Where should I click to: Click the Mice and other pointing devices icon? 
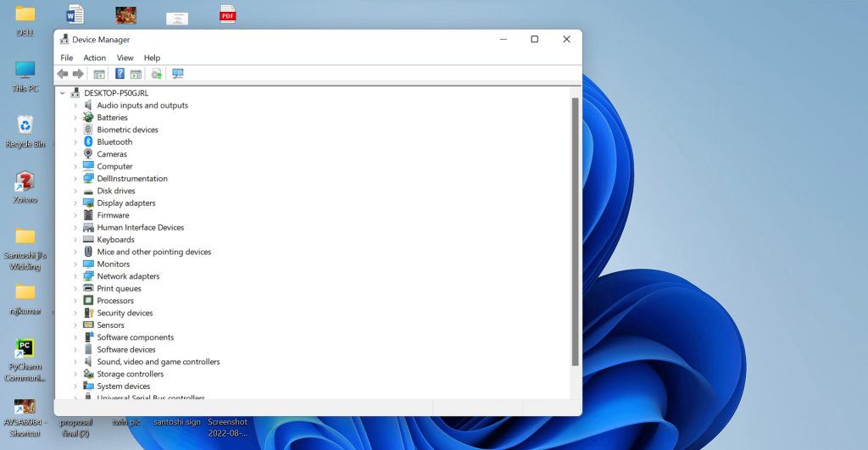point(88,252)
